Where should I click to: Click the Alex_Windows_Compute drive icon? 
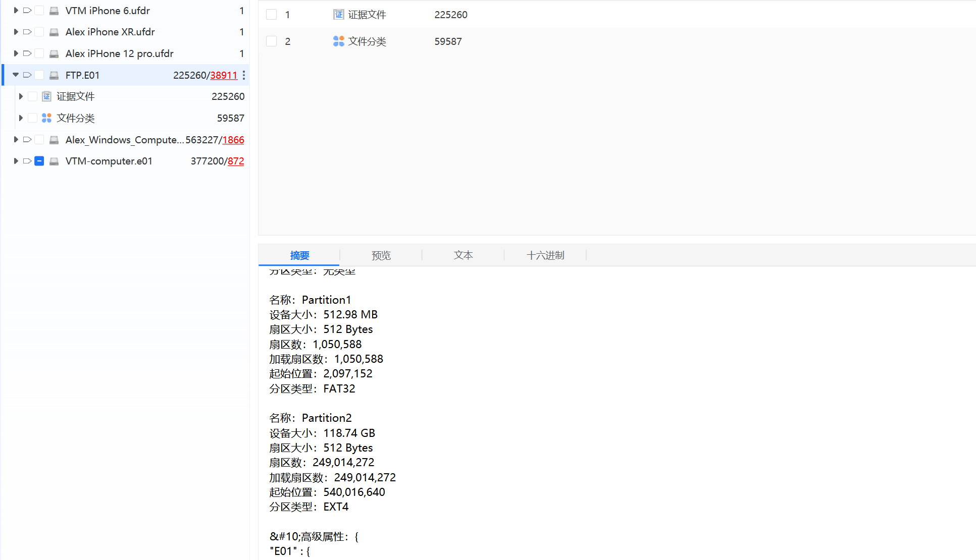tap(54, 140)
